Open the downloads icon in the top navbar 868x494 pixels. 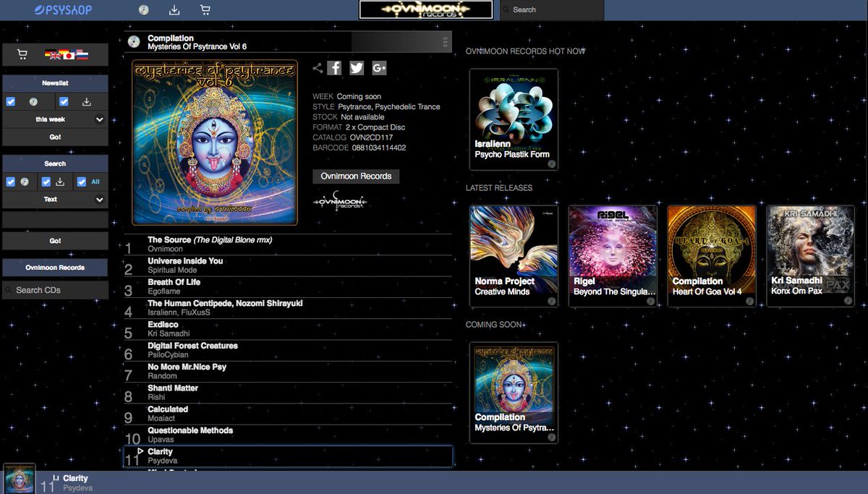tap(174, 9)
